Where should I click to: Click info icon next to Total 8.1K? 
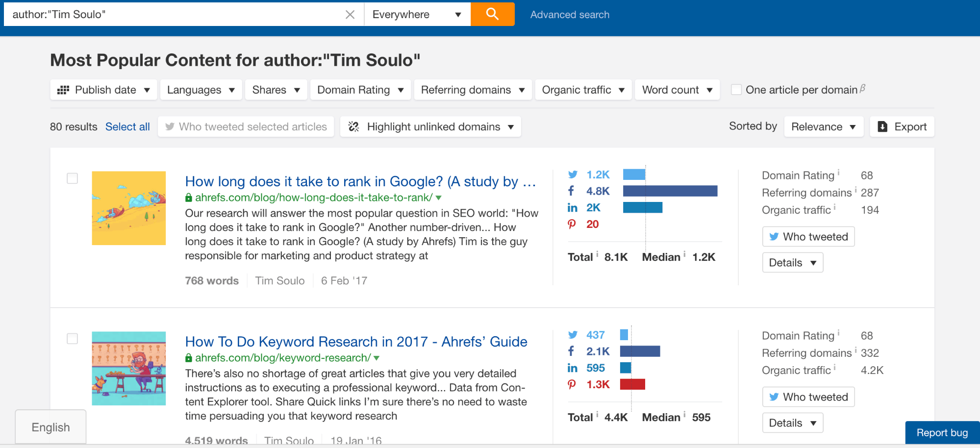pos(597,254)
